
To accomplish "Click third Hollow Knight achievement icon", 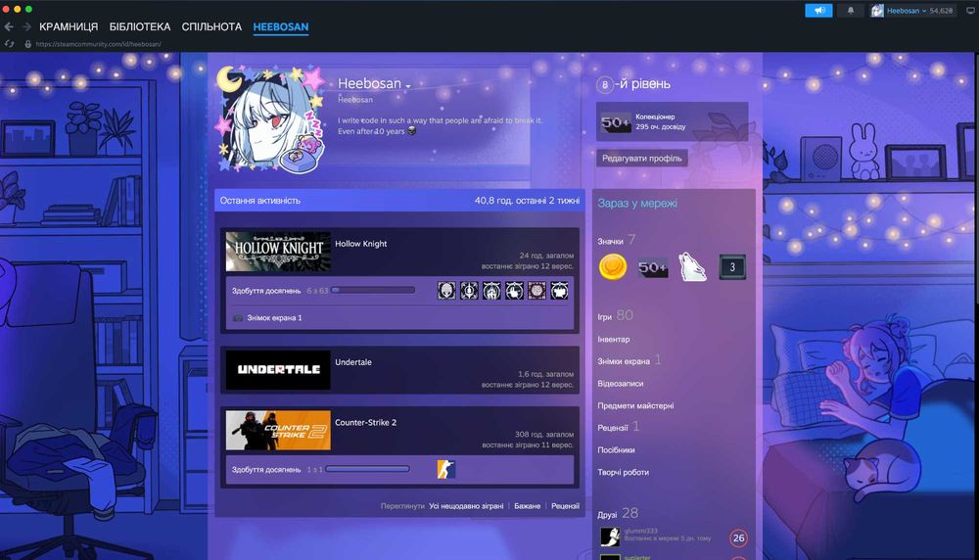I will coord(491,291).
